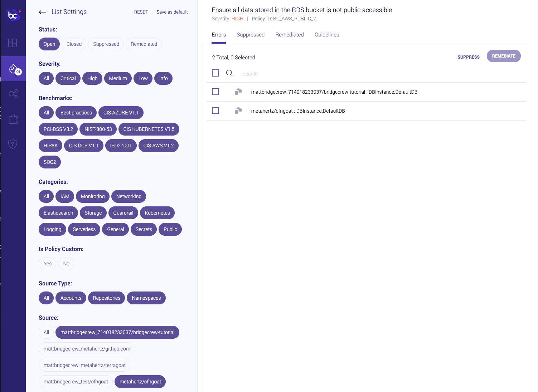The width and height of the screenshot is (538, 392).
Task: Click the SUPPRESS button
Action: [469, 57]
